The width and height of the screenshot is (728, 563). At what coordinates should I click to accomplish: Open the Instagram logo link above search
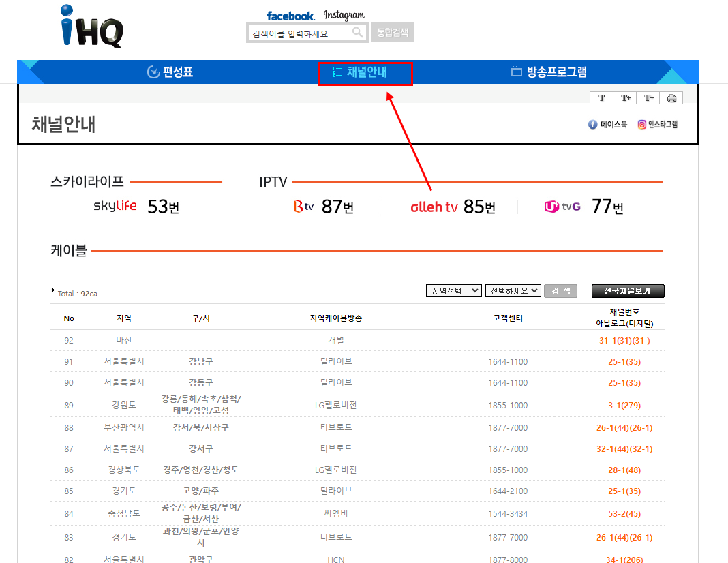[344, 15]
